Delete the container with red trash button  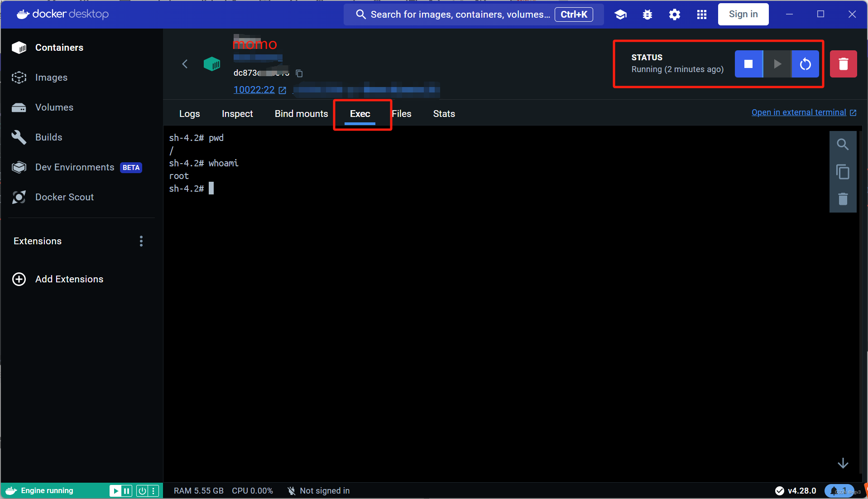click(x=844, y=64)
